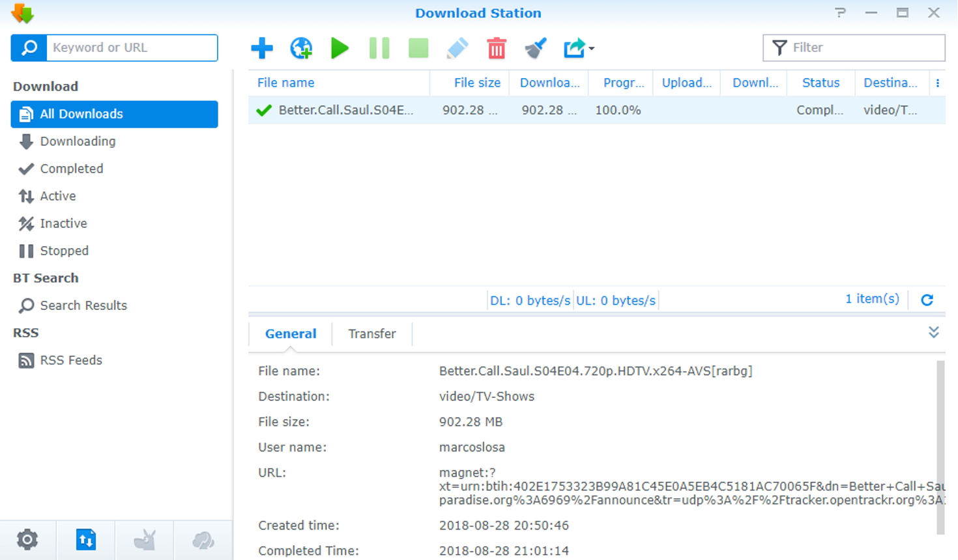Sort by Downloaded column header

[x=549, y=83]
